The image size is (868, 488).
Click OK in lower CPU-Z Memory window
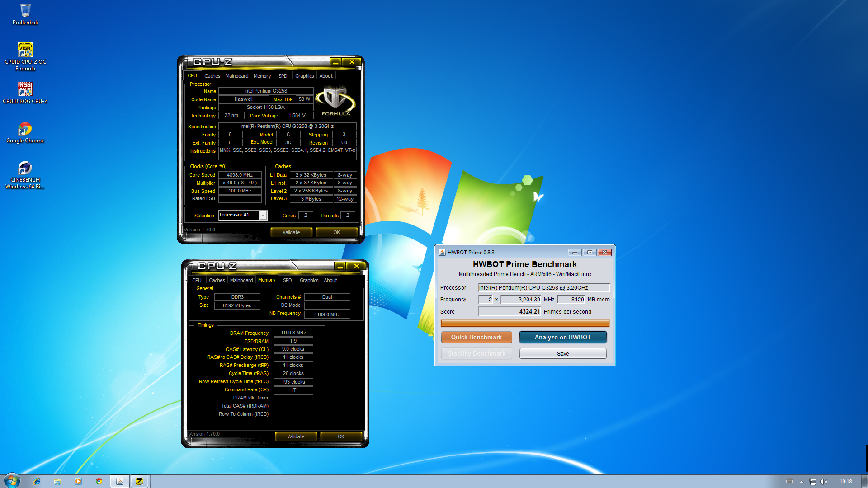pos(341,436)
